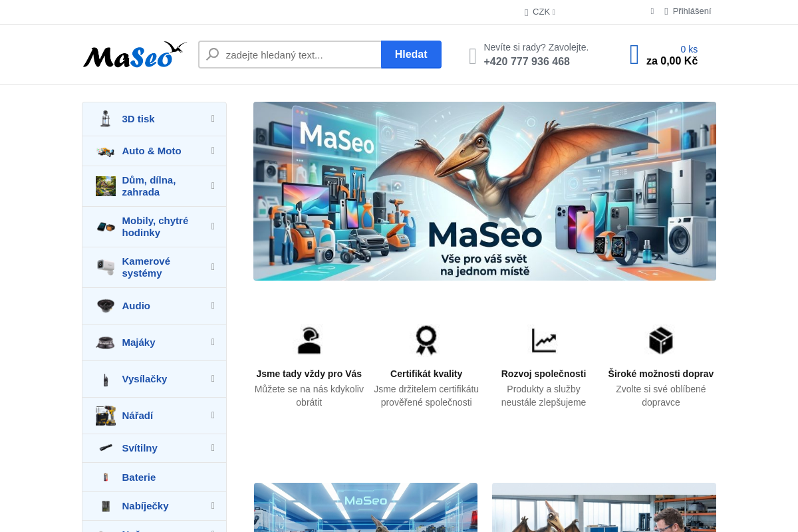Focus the search text field
The height and width of the screenshot is (532, 798).
click(x=290, y=55)
